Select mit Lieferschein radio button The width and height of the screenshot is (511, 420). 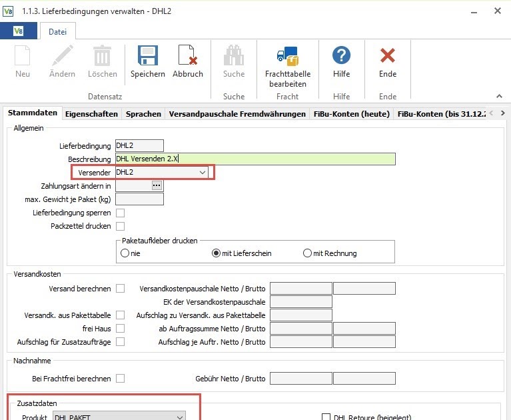point(216,253)
